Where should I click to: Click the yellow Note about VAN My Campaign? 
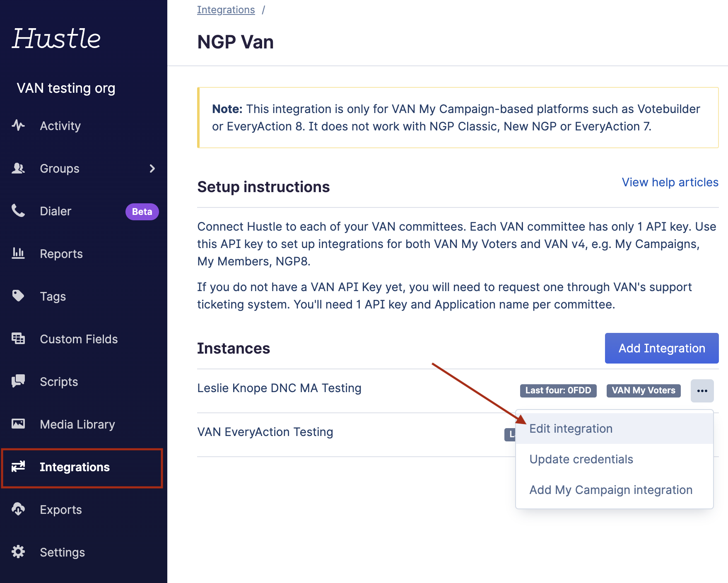coord(458,118)
